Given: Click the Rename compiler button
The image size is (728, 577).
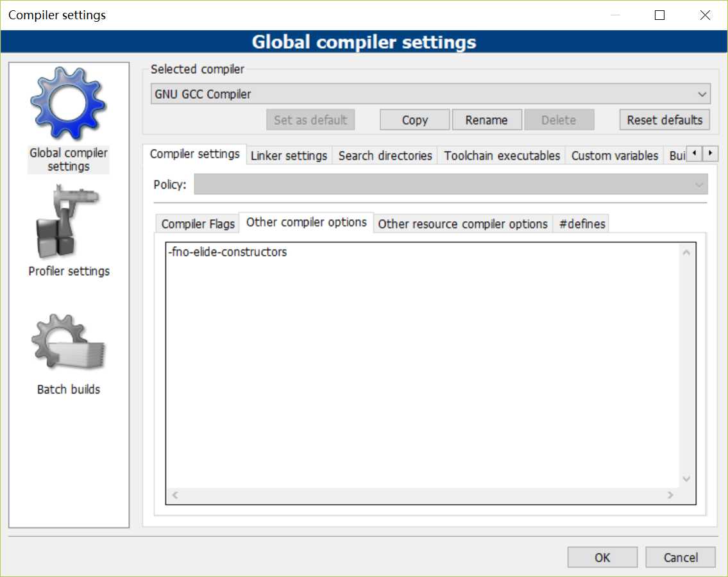Looking at the screenshot, I should pos(487,120).
